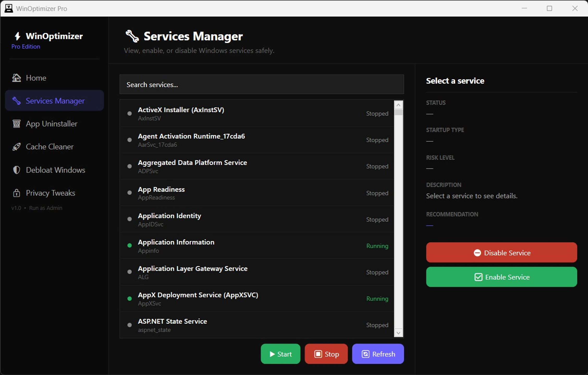This screenshot has height=375, width=588.
Task: Click the aspnet_state short name text
Action: pos(154,330)
